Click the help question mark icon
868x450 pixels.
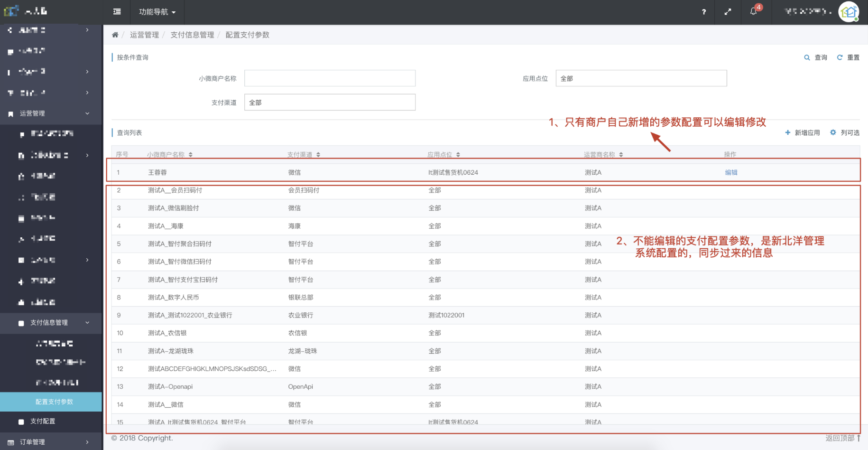coord(704,12)
